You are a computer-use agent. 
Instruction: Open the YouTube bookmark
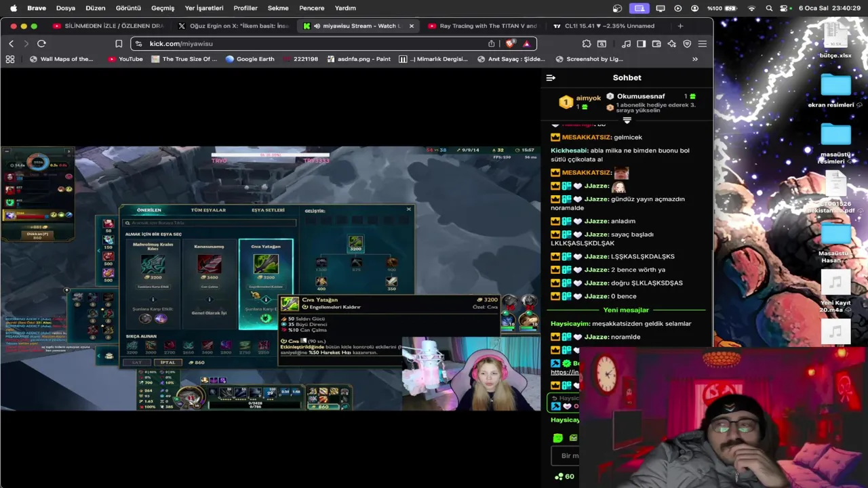pyautogui.click(x=125, y=59)
